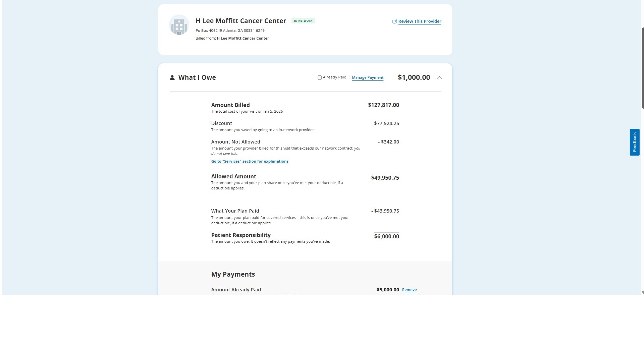Click the What I Owe heading
Image resolution: width=644 pixels, height=346 pixels.
[197, 77]
